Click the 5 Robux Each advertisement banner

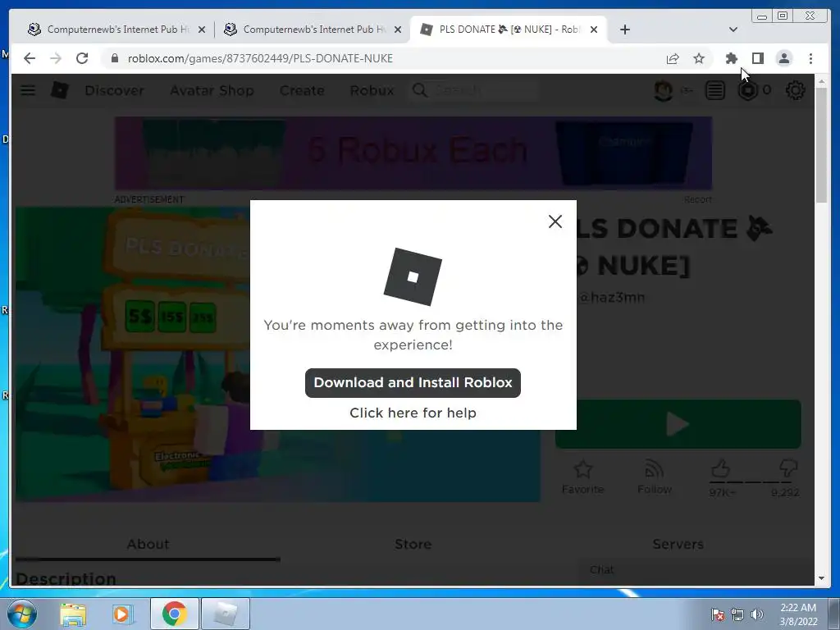tap(413, 153)
